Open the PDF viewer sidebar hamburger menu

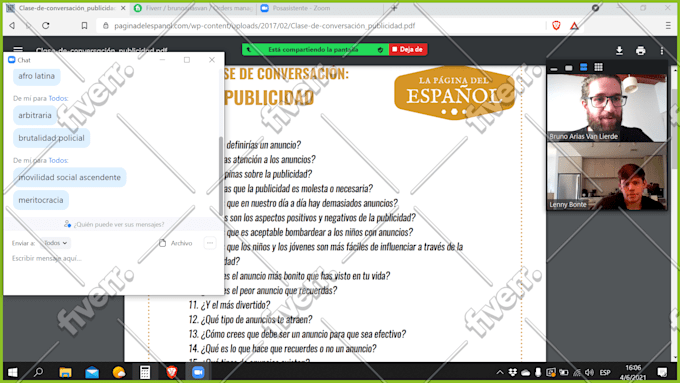pyautogui.click(x=18, y=49)
